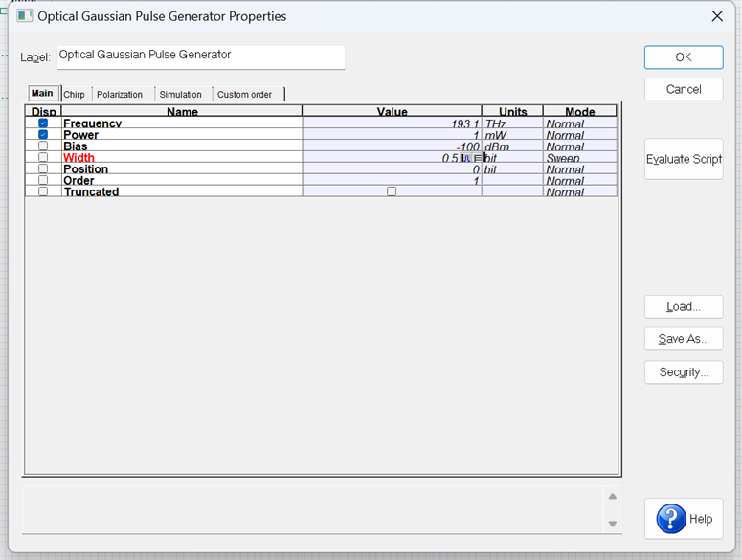Click the sweep curve icon in Width row
Screen dimensions: 742x560
(466, 158)
